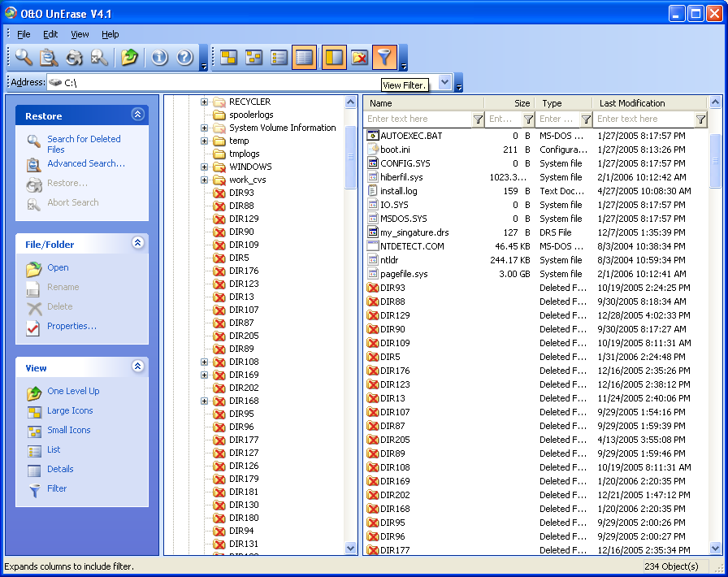The width and height of the screenshot is (728, 577).
Task: Open the Address bar dropdown arrow
Action: point(444,82)
